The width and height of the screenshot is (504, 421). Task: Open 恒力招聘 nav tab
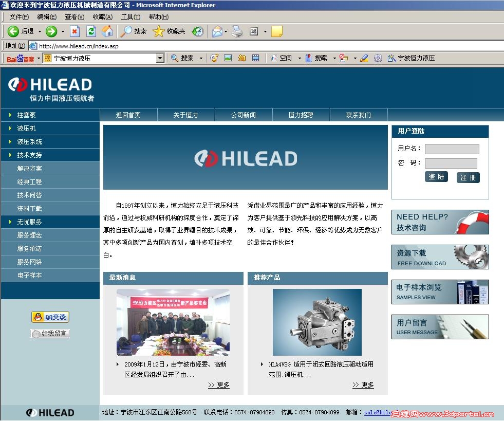tap(301, 115)
